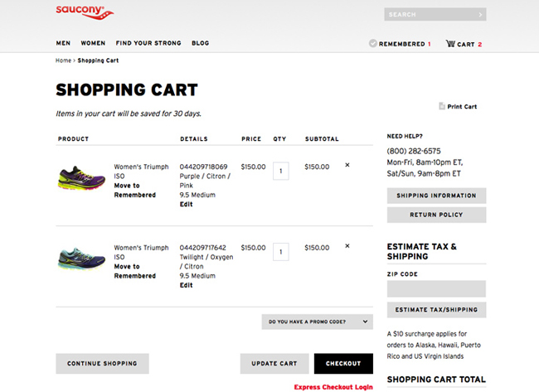This screenshot has width=539, height=392.
Task: Click the Print Cart icon
Action: pos(442,106)
